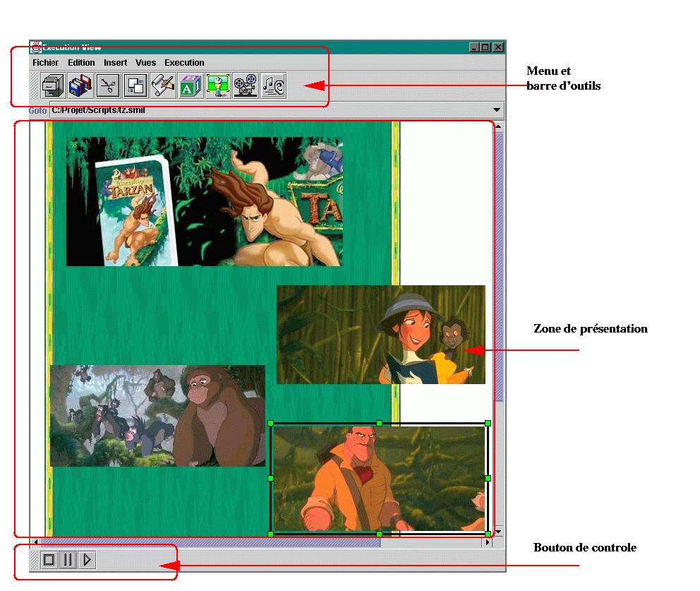Select the scissors cut tool
The width and height of the screenshot is (700, 591).
point(108,85)
